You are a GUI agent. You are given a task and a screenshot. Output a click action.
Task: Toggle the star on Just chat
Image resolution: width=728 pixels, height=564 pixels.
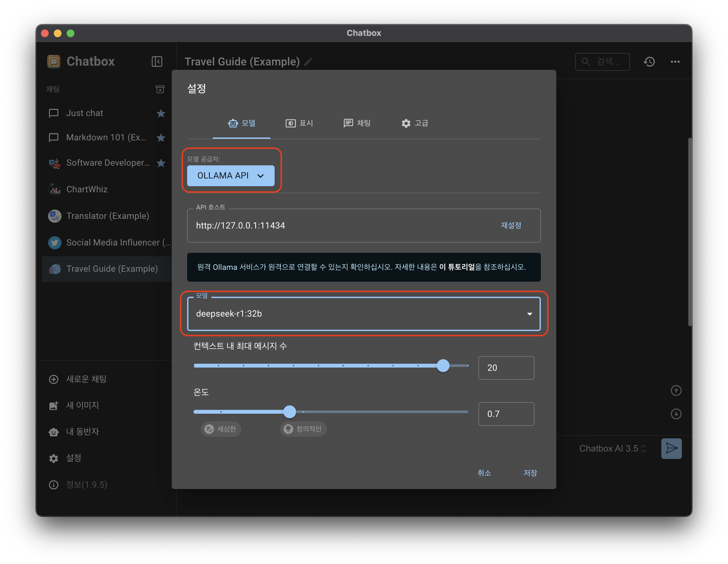[x=161, y=113]
